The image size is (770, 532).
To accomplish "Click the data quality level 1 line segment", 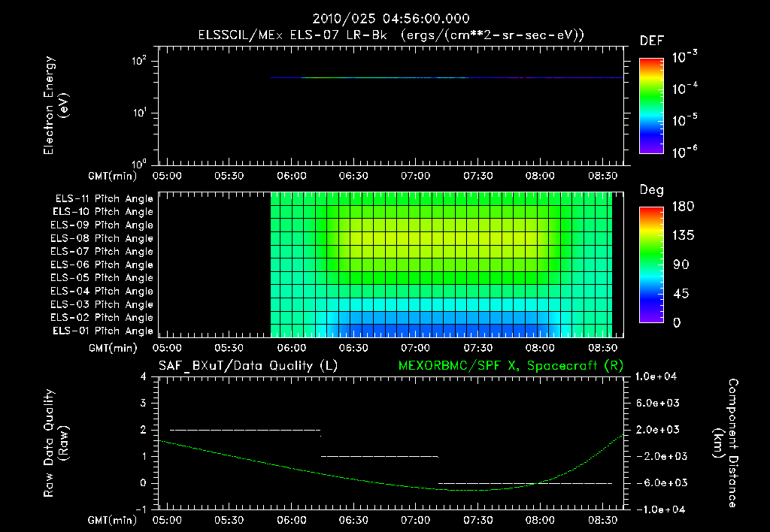I will coord(379,456).
